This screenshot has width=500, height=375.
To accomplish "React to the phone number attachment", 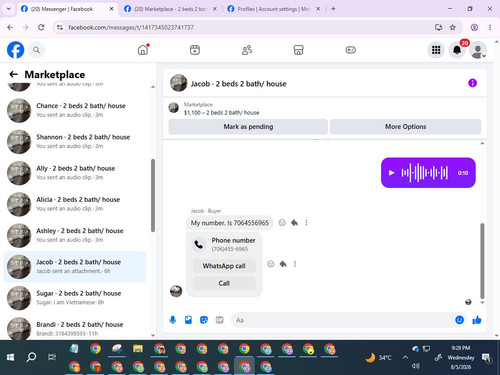I will click(x=271, y=264).
